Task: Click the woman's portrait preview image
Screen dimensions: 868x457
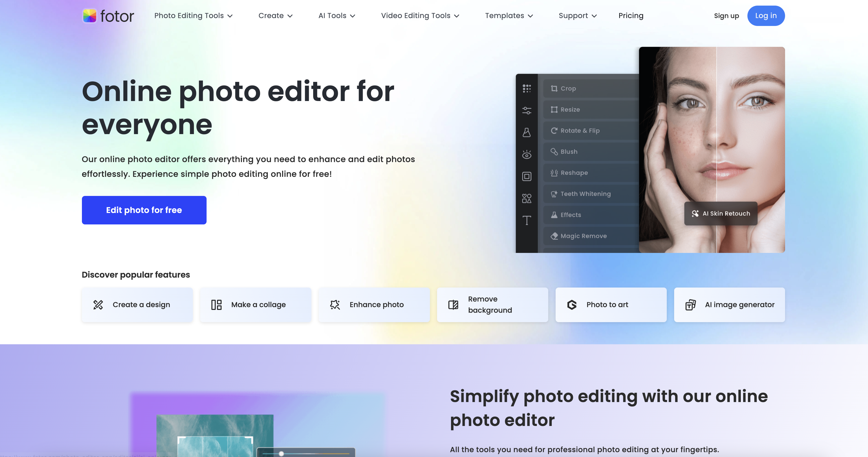Action: [x=712, y=150]
